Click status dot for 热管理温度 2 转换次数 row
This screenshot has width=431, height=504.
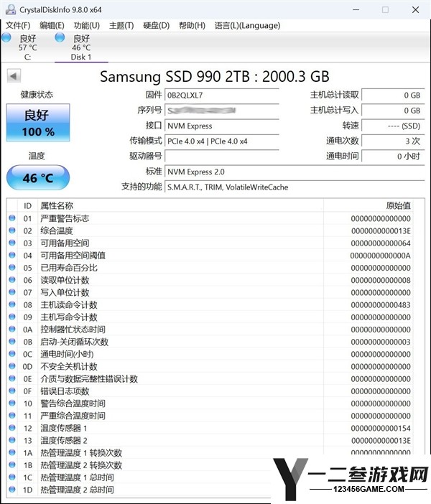click(12, 465)
